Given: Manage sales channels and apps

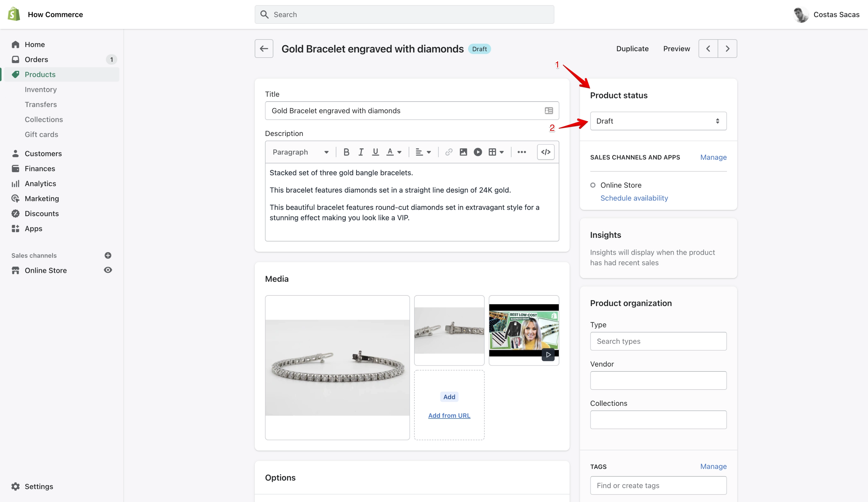Looking at the screenshot, I should (x=713, y=157).
